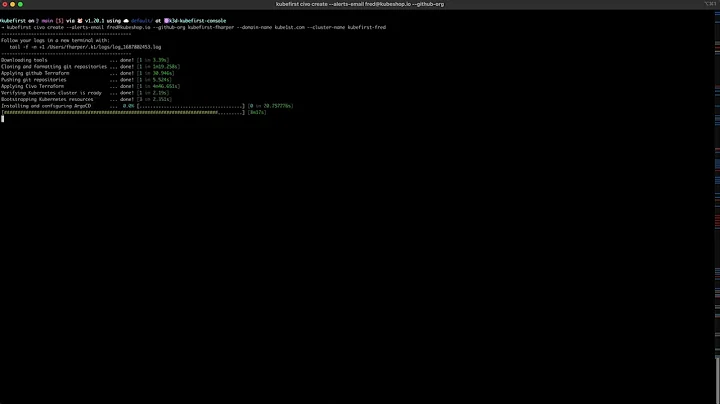
Task: Click the tail -f log file path
Action: point(103,47)
